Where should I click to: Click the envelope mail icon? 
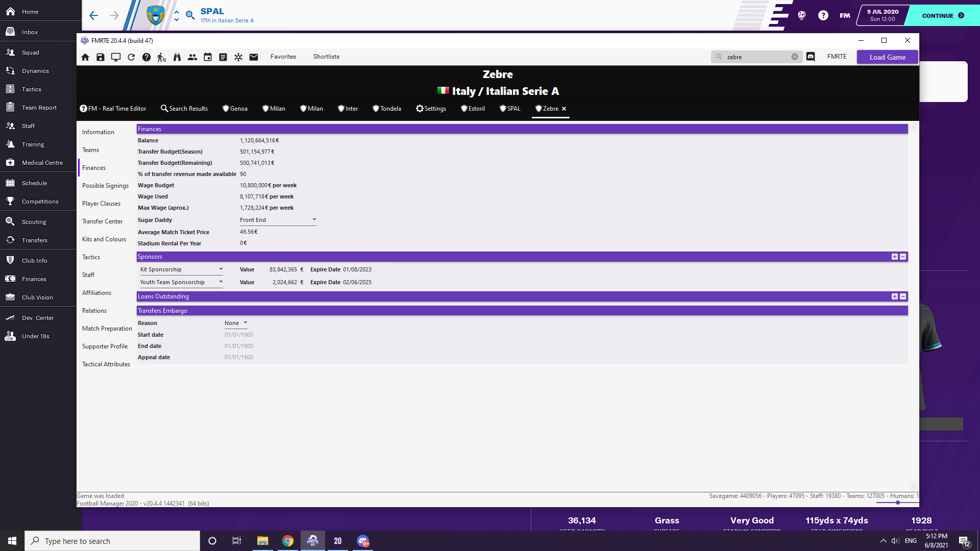click(x=254, y=57)
